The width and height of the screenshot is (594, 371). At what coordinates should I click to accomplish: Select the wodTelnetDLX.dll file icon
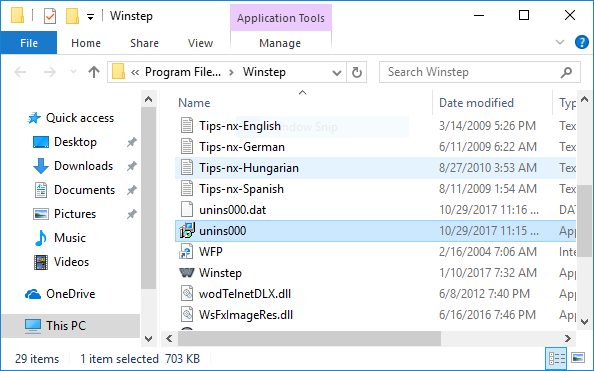click(187, 294)
